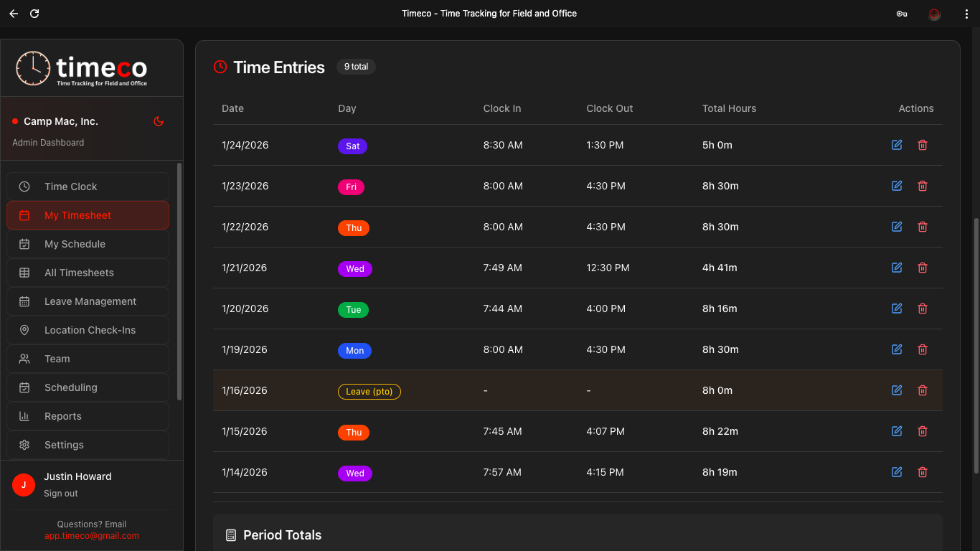Open Time Clock in the sidebar

88,187
